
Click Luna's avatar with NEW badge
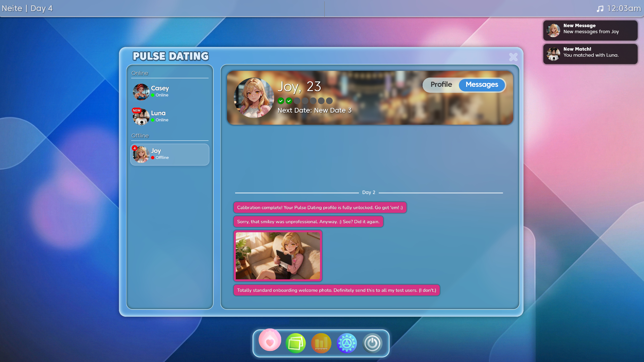tap(141, 116)
